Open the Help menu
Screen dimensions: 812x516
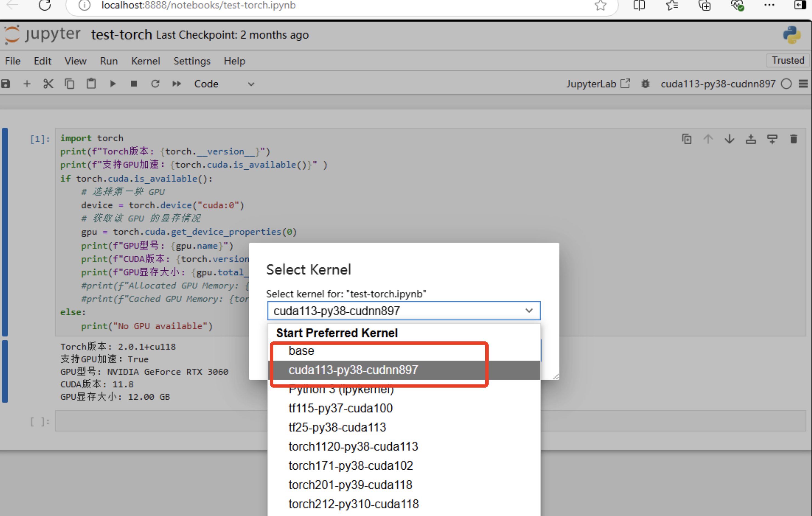tap(234, 61)
